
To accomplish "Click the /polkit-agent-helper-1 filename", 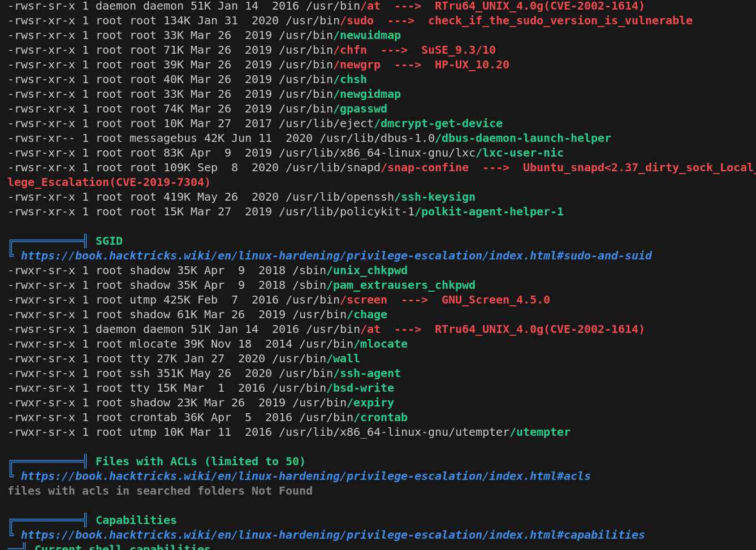I will click(489, 211).
